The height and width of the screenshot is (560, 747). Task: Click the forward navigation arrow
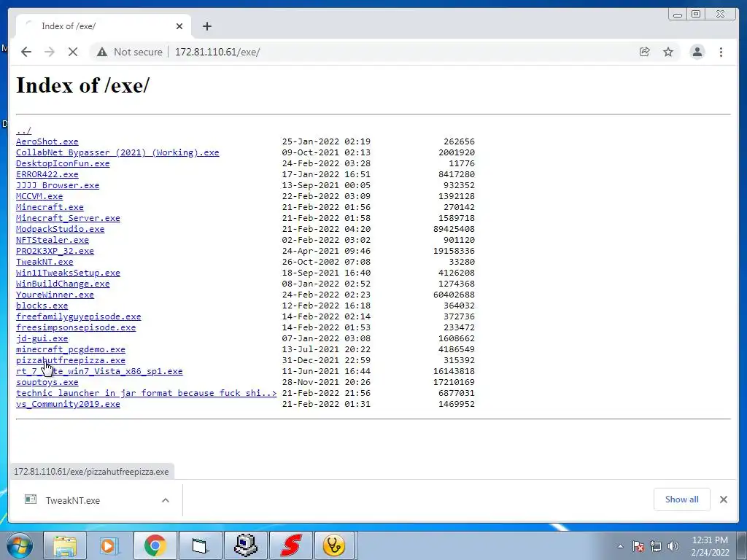[50, 52]
